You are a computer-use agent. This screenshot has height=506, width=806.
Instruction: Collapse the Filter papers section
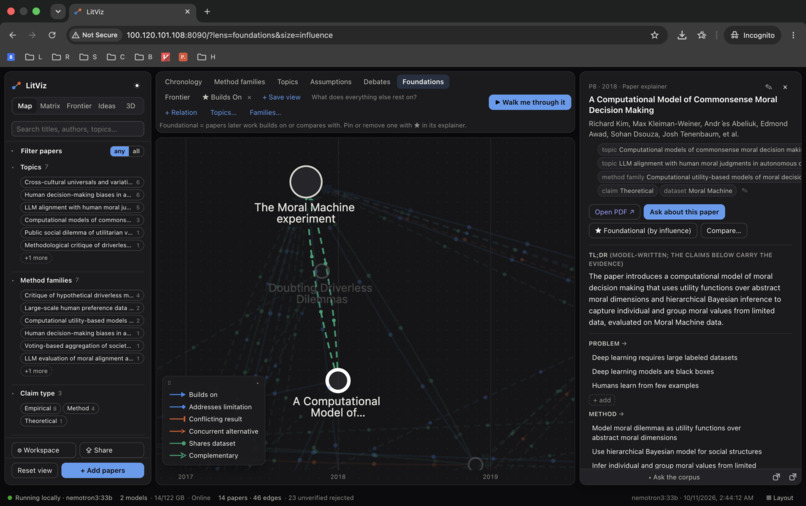point(12,151)
